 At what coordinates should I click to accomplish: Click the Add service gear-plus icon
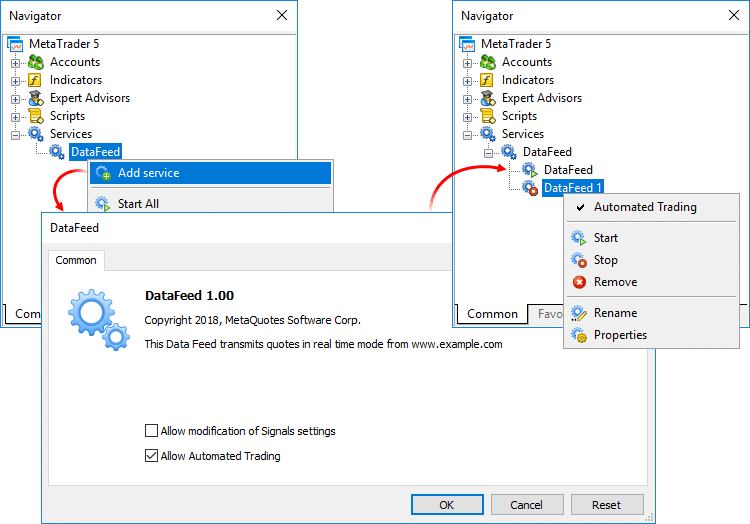pos(103,173)
